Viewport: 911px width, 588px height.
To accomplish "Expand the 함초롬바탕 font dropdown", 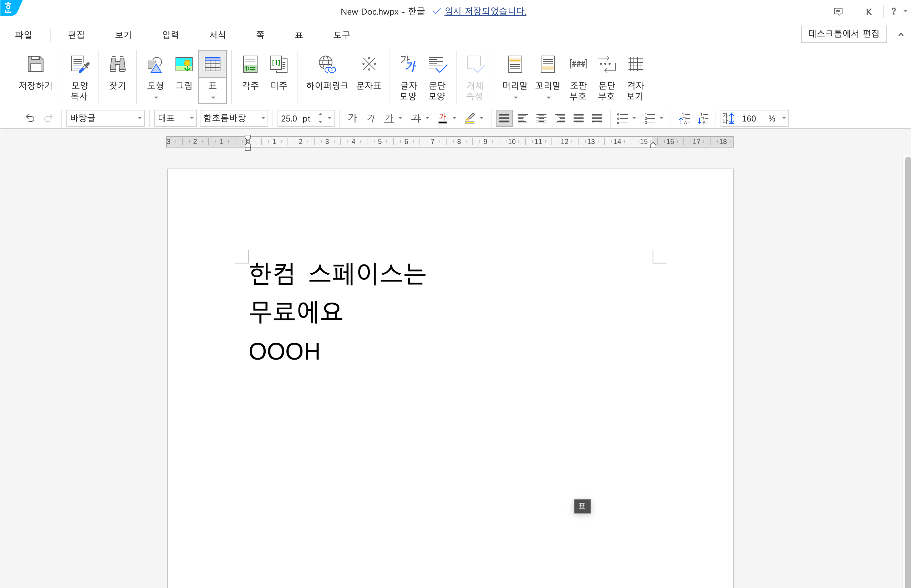I will point(263,118).
